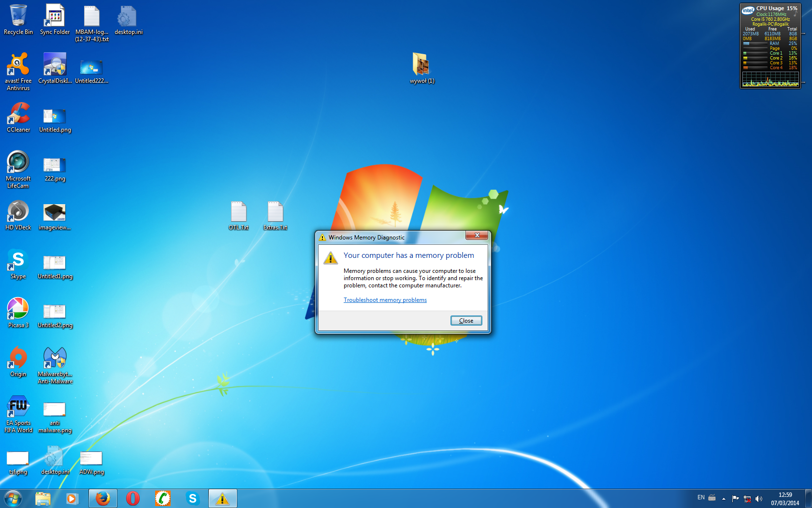Show hidden system tray icons

724,499
